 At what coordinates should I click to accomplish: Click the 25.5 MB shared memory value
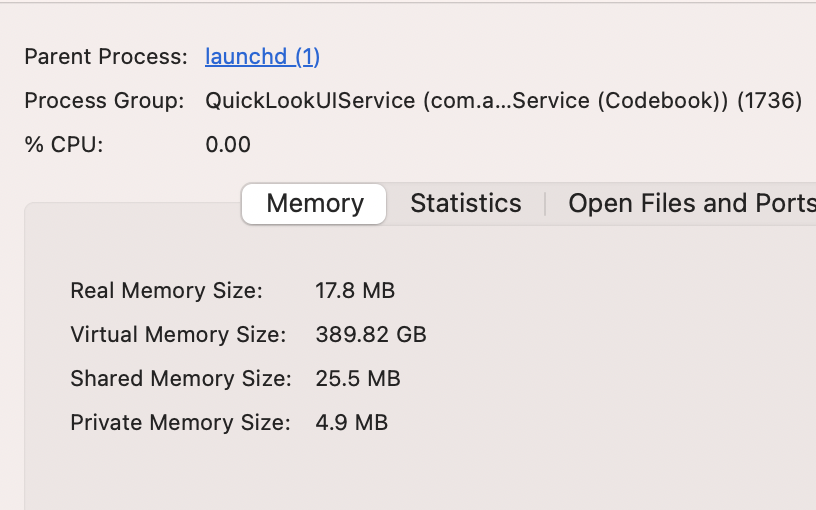358,379
